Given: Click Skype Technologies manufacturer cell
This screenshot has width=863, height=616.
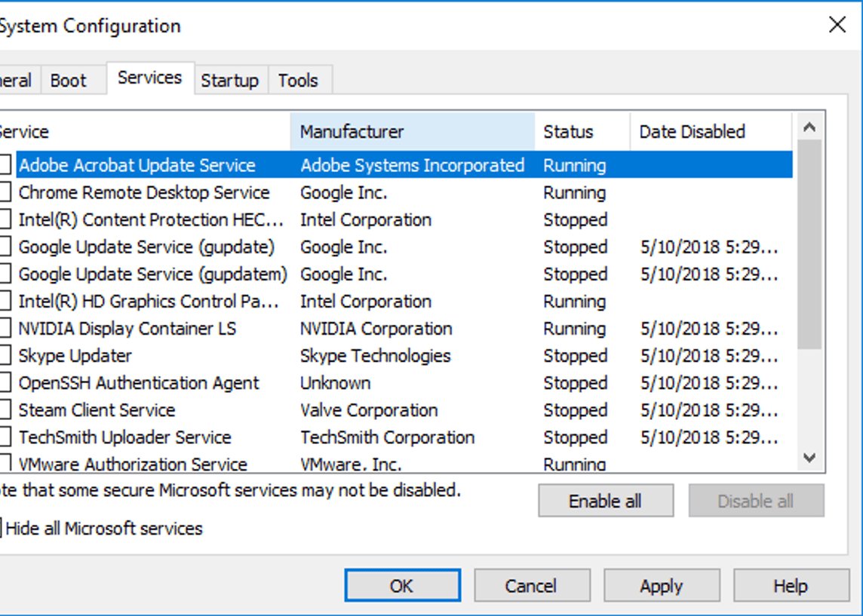Looking at the screenshot, I should click(376, 356).
